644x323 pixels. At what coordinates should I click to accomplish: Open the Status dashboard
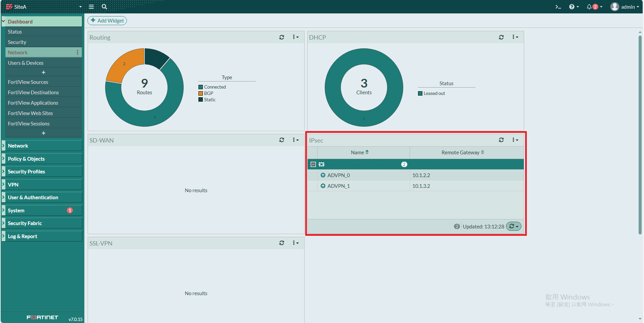[44, 32]
